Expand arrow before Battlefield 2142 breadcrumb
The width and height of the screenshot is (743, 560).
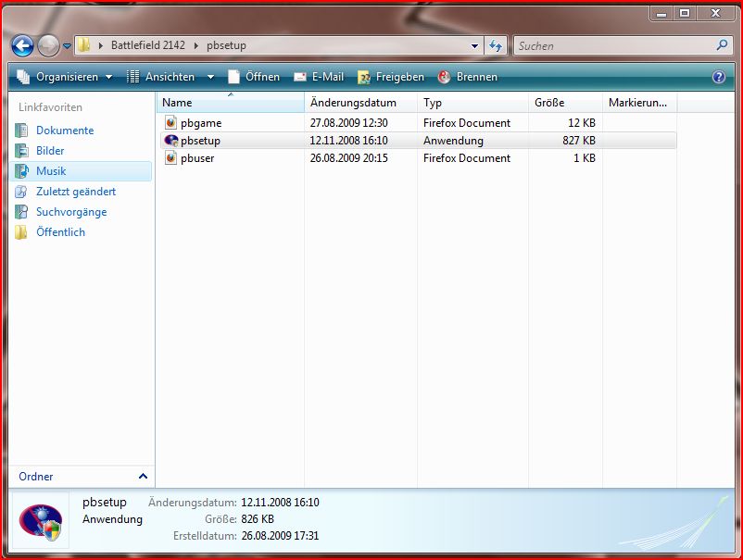(101, 45)
